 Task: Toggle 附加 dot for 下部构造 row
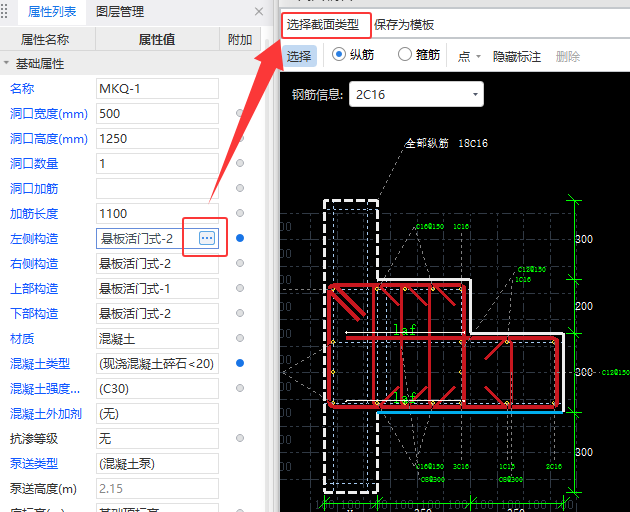coord(240,313)
